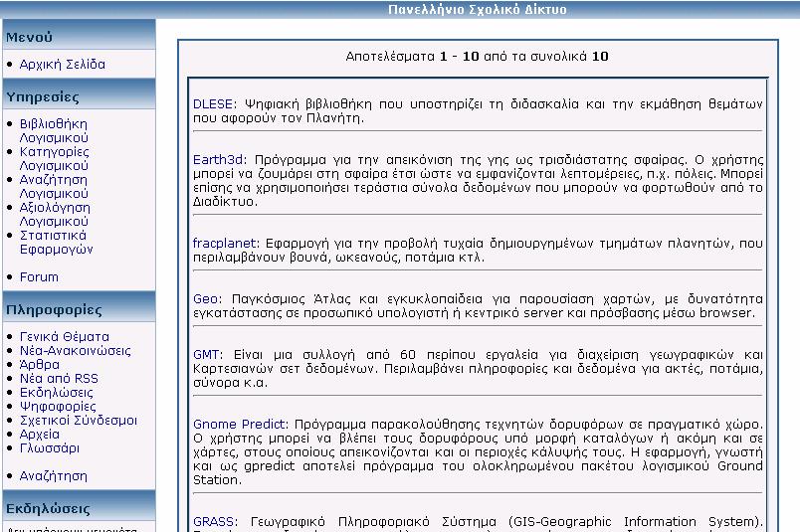
Task: Open the Geo result link
Action: (x=205, y=299)
